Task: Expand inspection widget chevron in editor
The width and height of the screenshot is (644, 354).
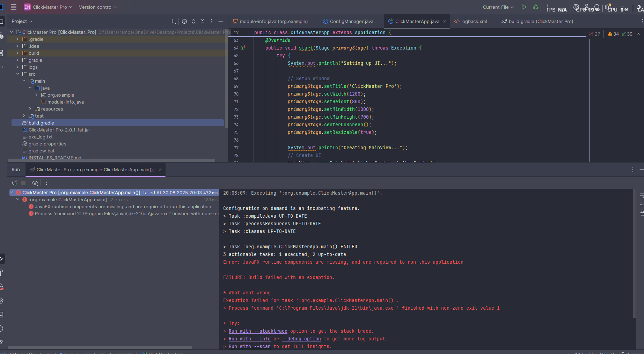Action: click(x=638, y=34)
